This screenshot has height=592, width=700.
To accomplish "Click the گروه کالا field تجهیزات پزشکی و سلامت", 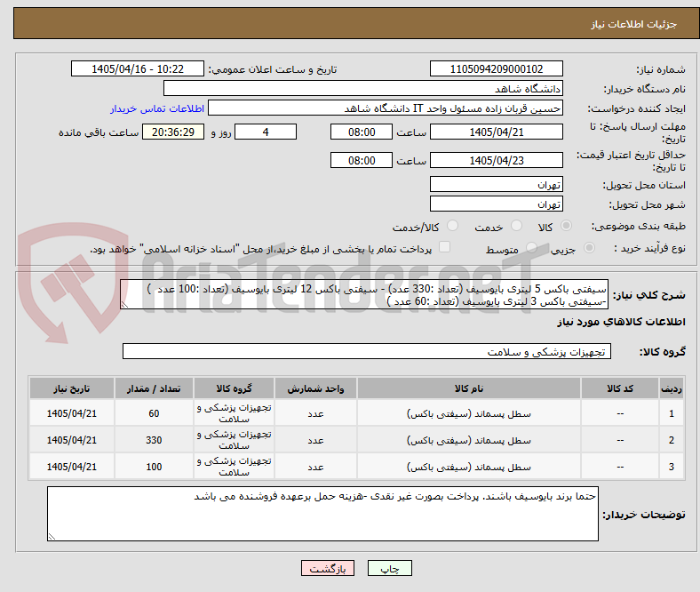I will point(367,351).
